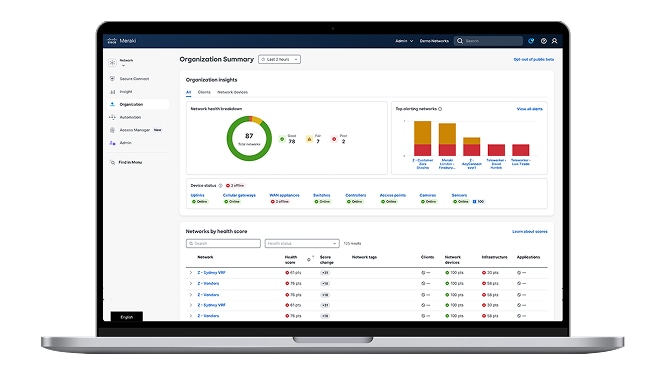Viewport: 666px width, 375px height.
Task: Click the Secure Connect shield icon
Action: 112,79
